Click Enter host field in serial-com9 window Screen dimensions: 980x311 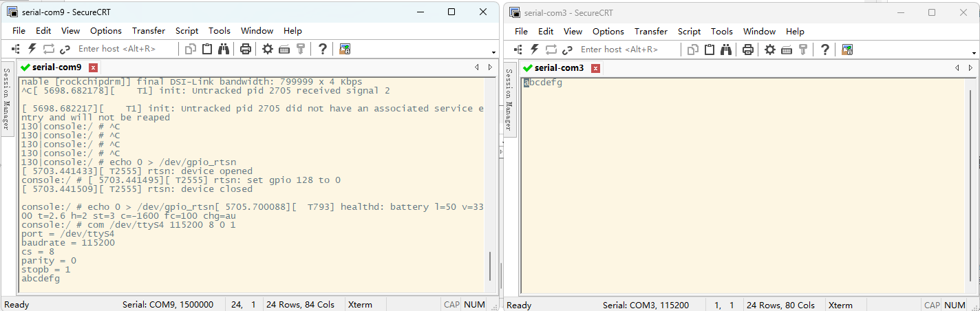(126, 49)
